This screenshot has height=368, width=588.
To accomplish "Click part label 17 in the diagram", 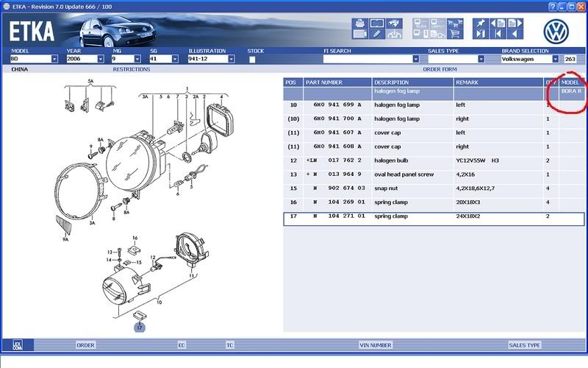I will pos(139,326).
